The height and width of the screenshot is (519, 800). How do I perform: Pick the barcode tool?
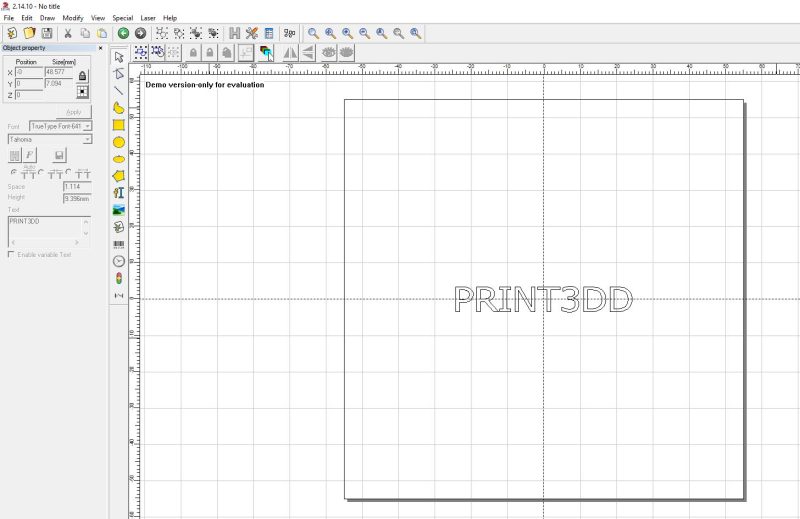(x=119, y=244)
